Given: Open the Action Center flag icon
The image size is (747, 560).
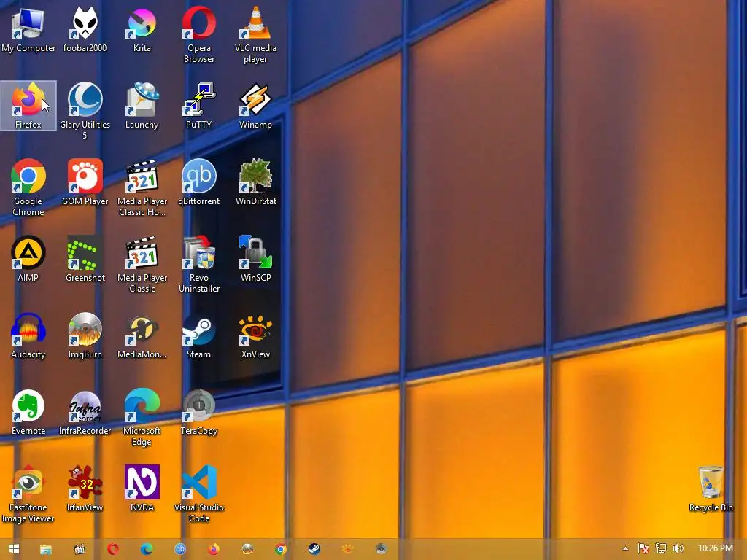Looking at the screenshot, I should [643, 548].
